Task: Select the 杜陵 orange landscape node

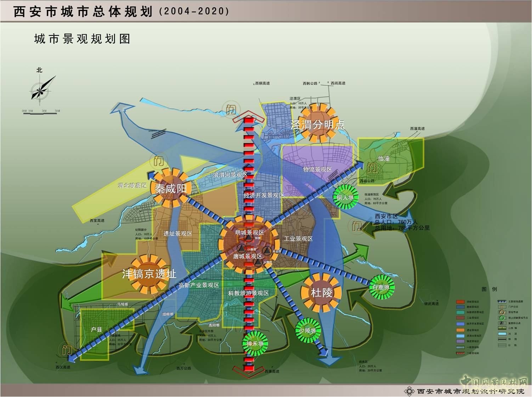Action: coord(321,293)
